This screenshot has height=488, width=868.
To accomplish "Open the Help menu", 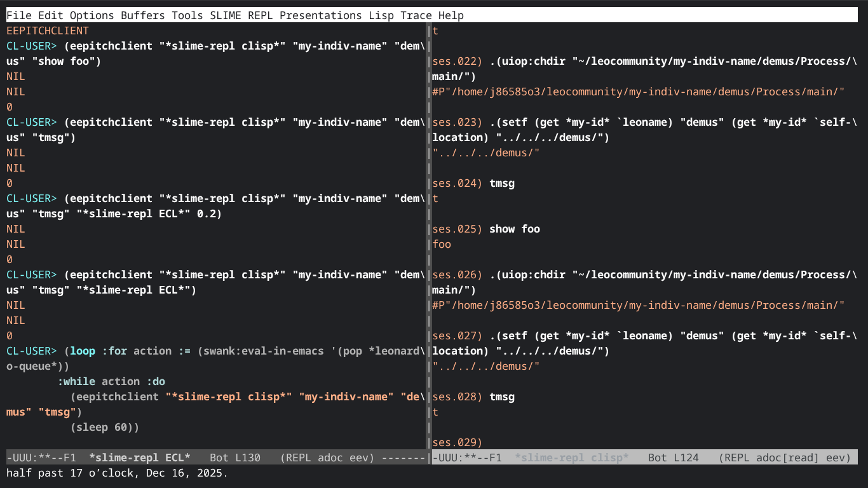I will (451, 15).
